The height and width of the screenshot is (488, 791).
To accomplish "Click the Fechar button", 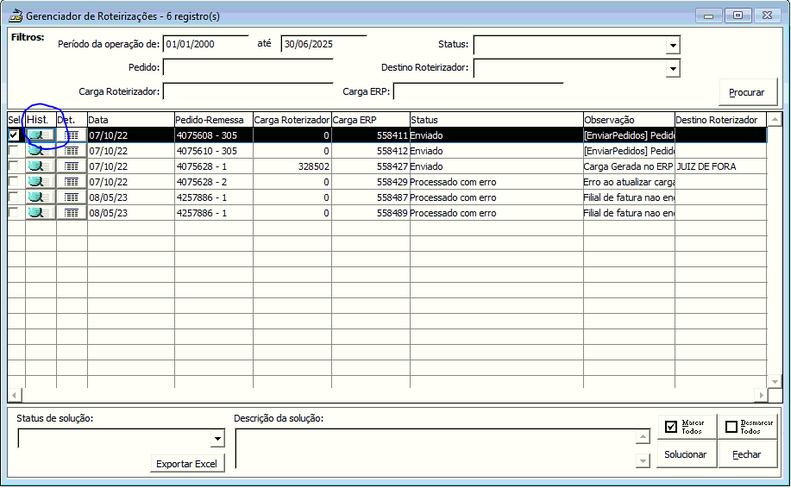I will pos(747,454).
